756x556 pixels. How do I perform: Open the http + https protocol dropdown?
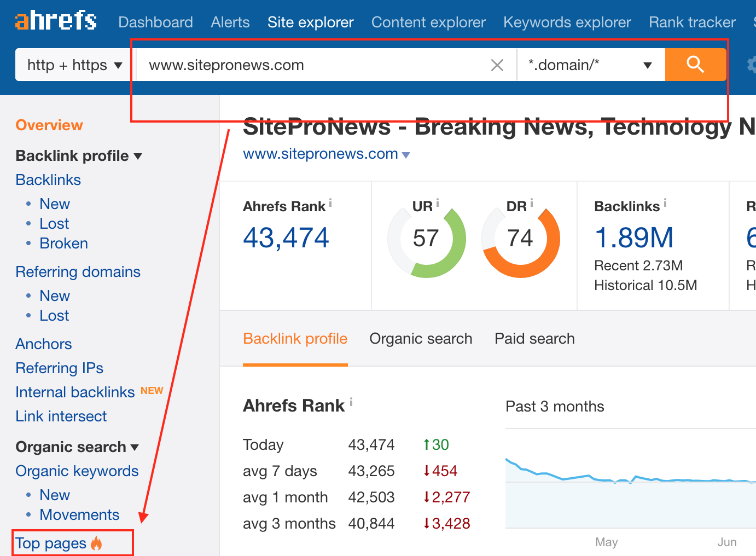75,65
